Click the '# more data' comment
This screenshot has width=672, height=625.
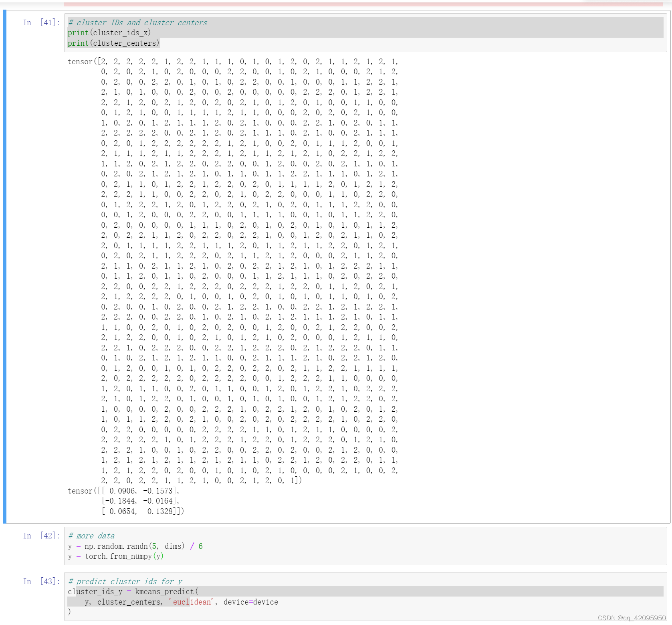coord(91,536)
